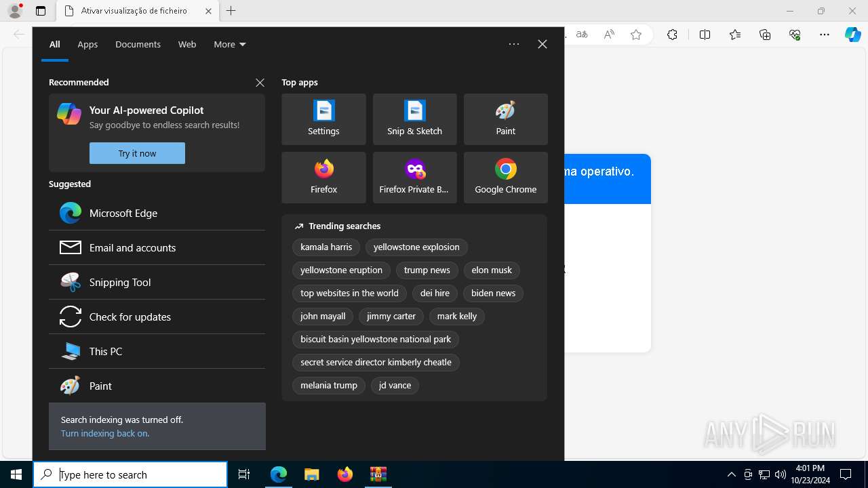
Task: Open Edge Browser essentials icon
Action: tap(795, 35)
